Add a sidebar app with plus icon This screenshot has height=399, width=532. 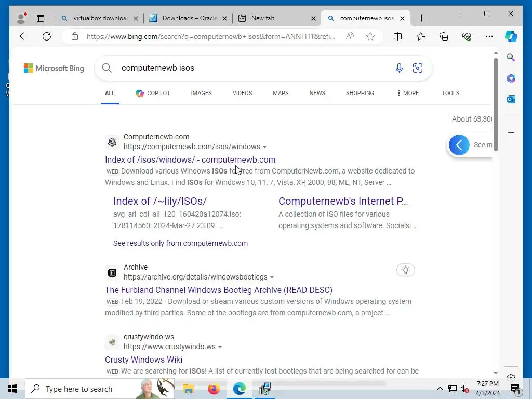coord(511,132)
